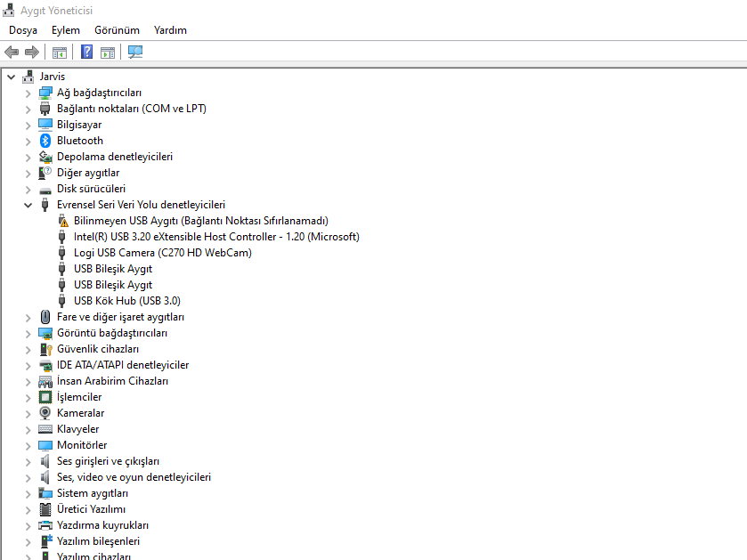The height and width of the screenshot is (560, 747).
Task: Click the Klavyeler keyboard icon
Action: [45, 429]
